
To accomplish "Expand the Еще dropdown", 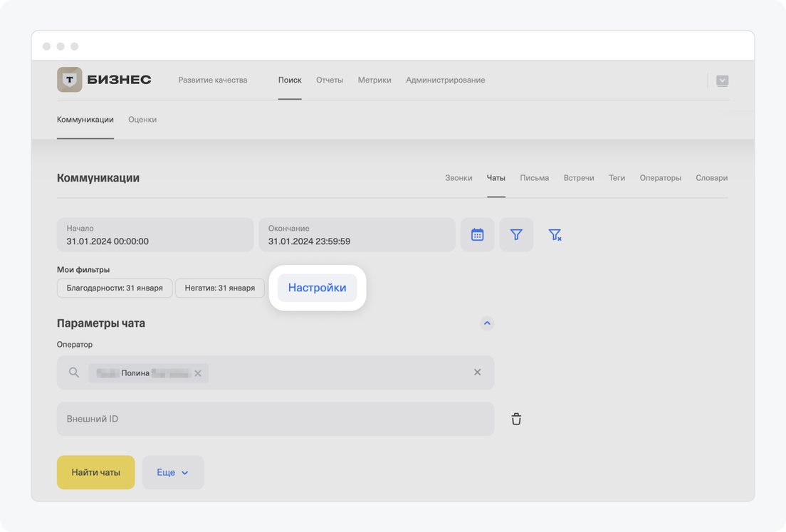I will point(173,472).
